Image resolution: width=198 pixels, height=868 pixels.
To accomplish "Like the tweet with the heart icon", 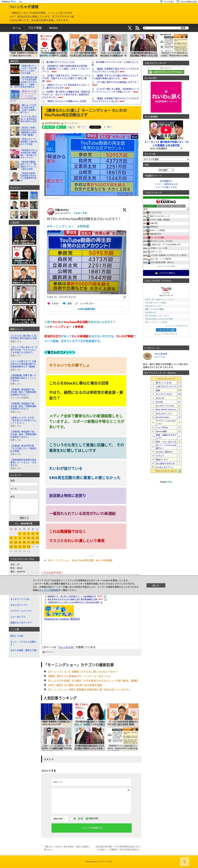I will 49,303.
